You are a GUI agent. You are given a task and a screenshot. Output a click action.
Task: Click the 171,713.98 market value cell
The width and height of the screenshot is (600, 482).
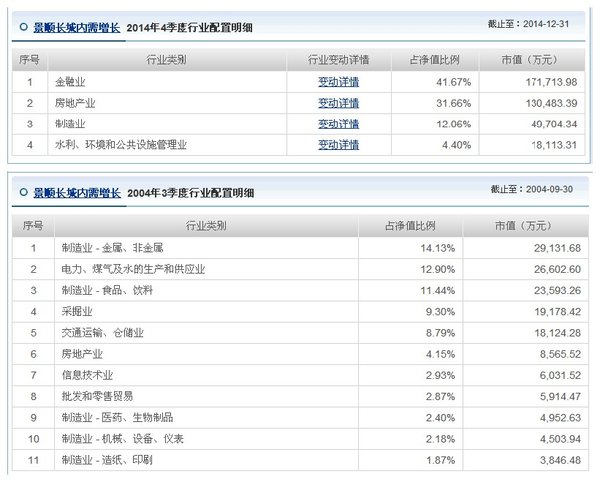[547, 82]
